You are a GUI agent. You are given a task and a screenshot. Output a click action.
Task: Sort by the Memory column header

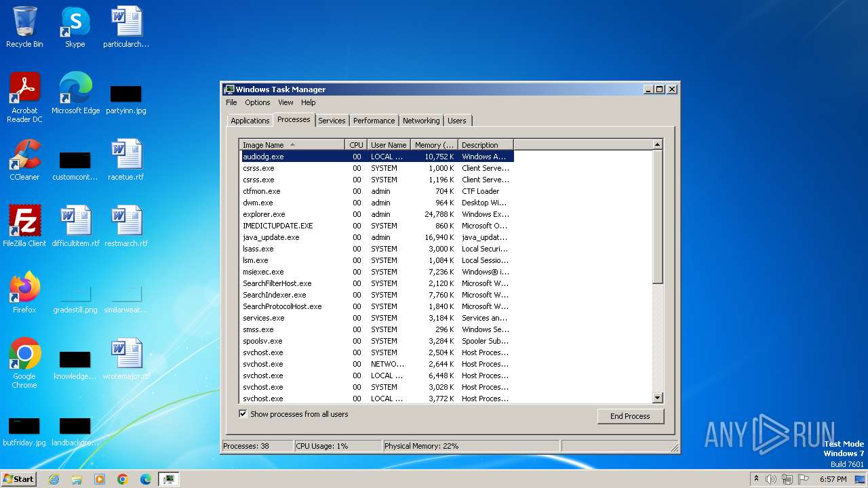point(435,145)
